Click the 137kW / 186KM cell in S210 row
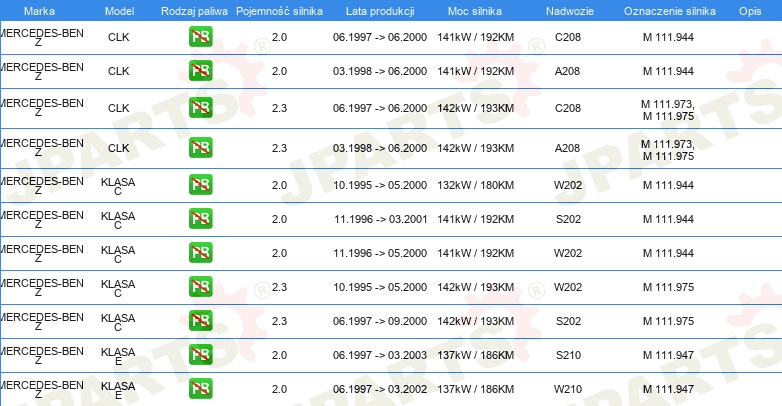Screen dimensions: 782x406 click(475, 355)
